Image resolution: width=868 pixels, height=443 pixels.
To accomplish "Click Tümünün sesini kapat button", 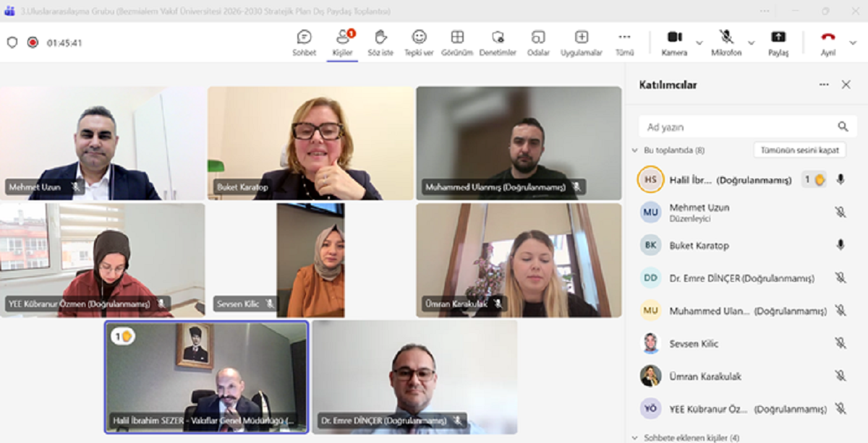I will point(799,150).
